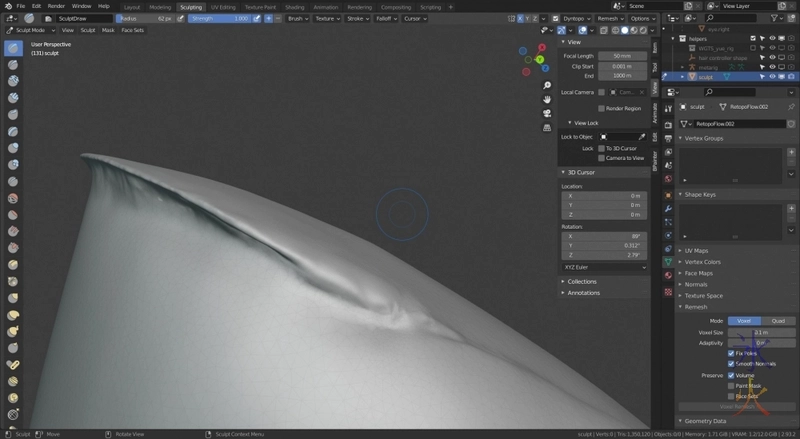Click the Voxel Remesh button
The height and width of the screenshot is (439, 800).
pos(735,407)
